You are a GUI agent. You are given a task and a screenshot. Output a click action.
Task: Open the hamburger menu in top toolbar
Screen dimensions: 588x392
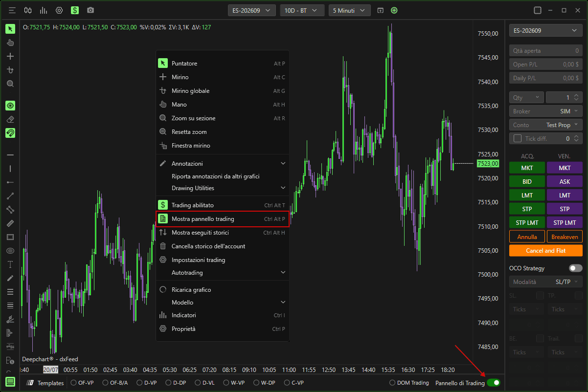12,10
